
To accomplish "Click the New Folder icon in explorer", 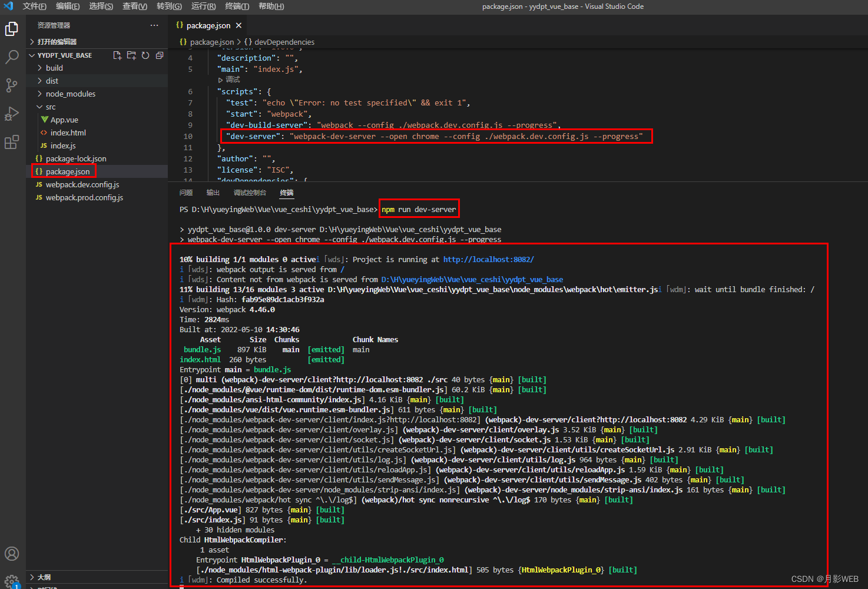I will (131, 55).
